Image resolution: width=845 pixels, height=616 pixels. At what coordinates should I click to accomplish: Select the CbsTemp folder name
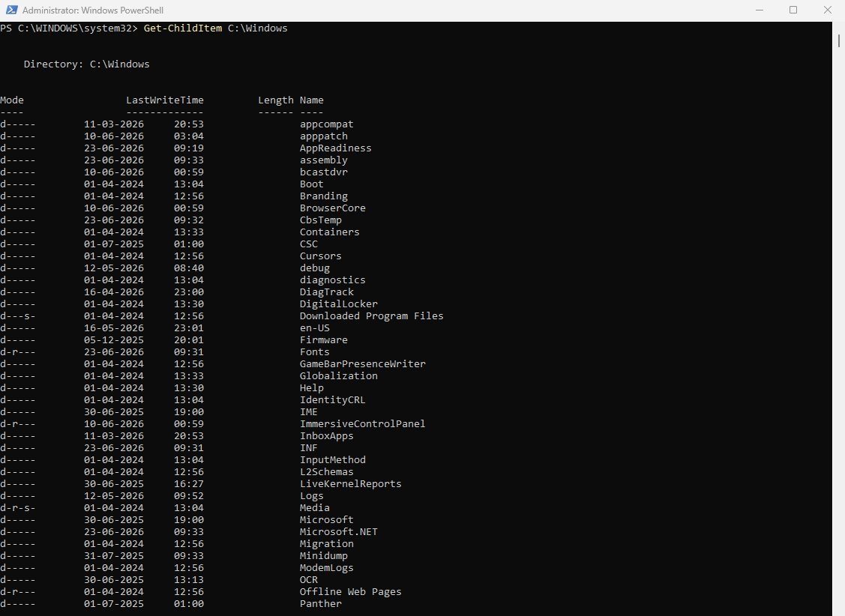[321, 220]
